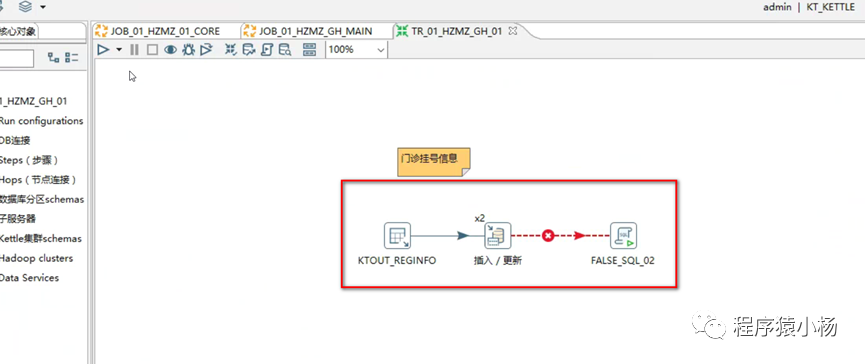Switch to JOB_01_HZMZ_GH_MAIN tab
The width and height of the screenshot is (865, 364).
308,31
